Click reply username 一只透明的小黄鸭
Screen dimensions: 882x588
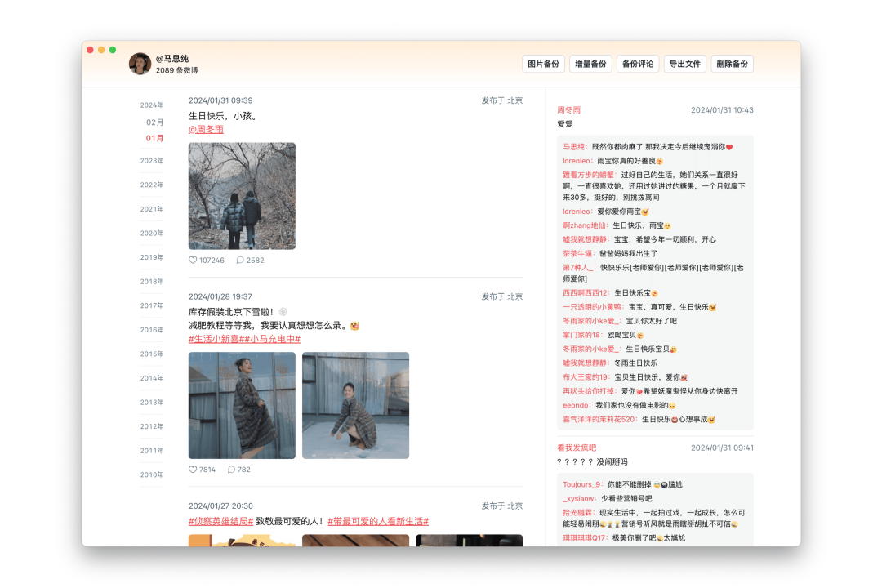(x=592, y=307)
